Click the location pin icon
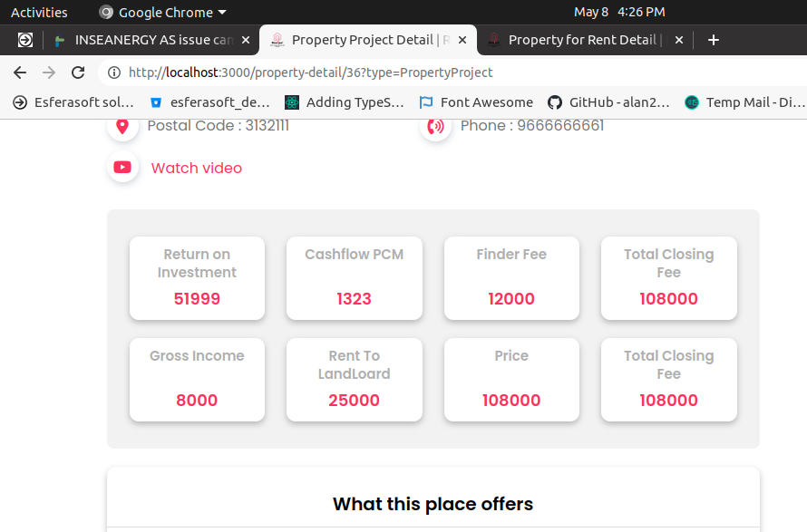The image size is (807, 532). [122, 126]
